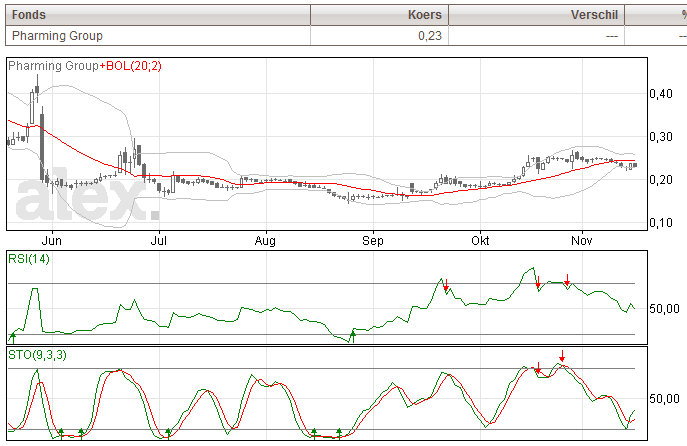The width and height of the screenshot is (687, 446).
Task: Click the Nov axis label
Action: pos(582,241)
